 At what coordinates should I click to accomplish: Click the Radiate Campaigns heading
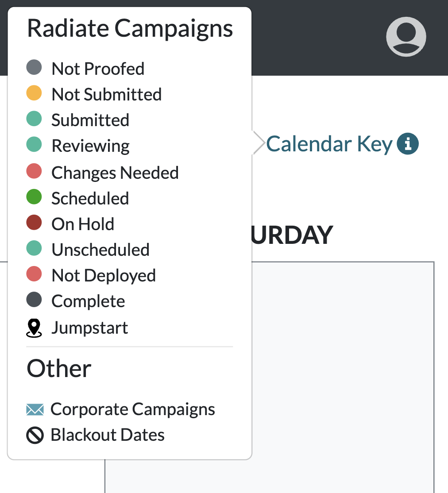pyautogui.click(x=130, y=28)
